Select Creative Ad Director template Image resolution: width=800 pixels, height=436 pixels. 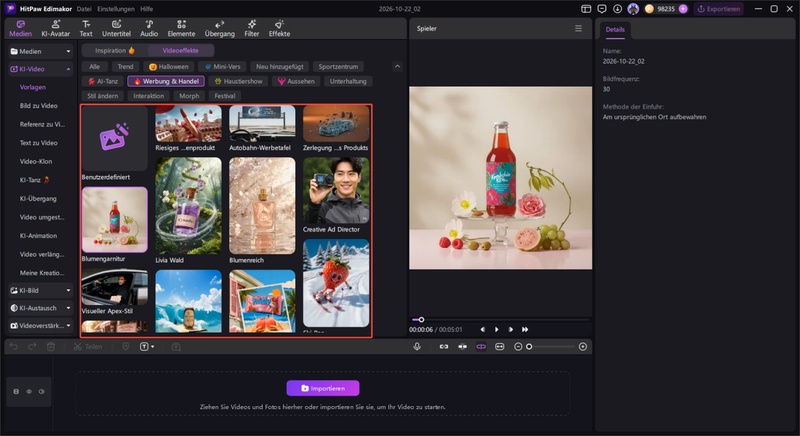[x=336, y=190]
